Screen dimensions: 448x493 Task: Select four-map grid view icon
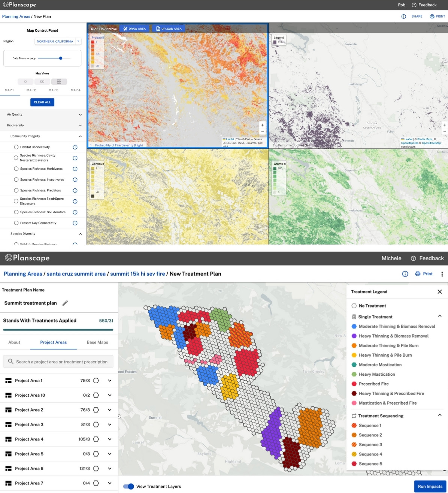(x=59, y=81)
